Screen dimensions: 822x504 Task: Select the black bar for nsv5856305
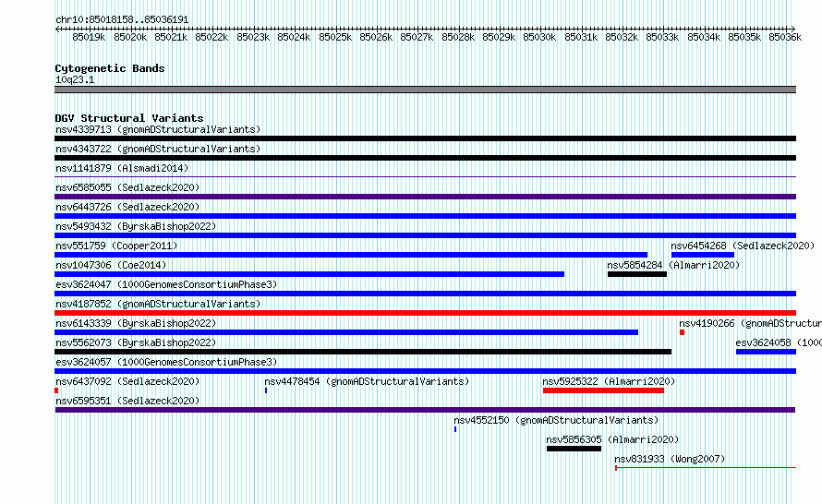(574, 449)
